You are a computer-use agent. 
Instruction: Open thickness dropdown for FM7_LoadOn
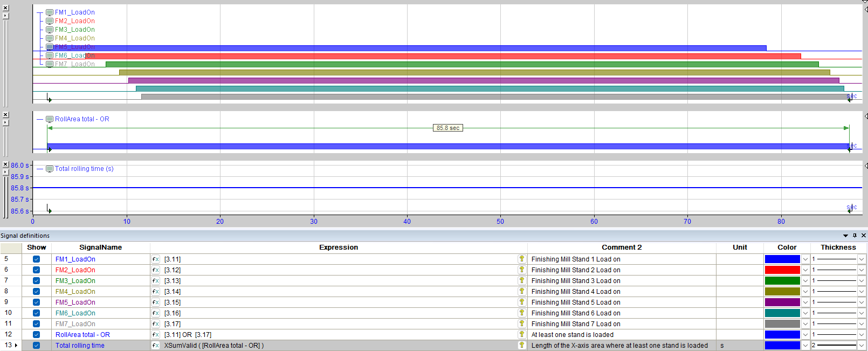[862, 324]
